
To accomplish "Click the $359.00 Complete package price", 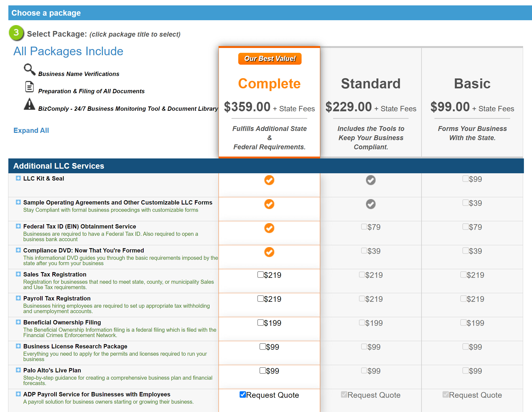I will tap(247, 107).
